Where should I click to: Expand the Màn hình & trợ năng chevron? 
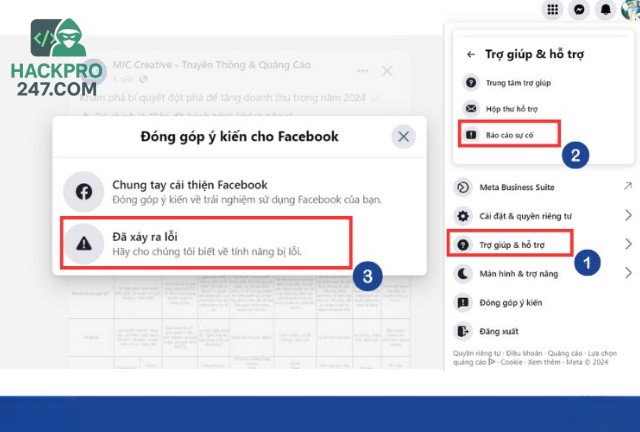[629, 273]
